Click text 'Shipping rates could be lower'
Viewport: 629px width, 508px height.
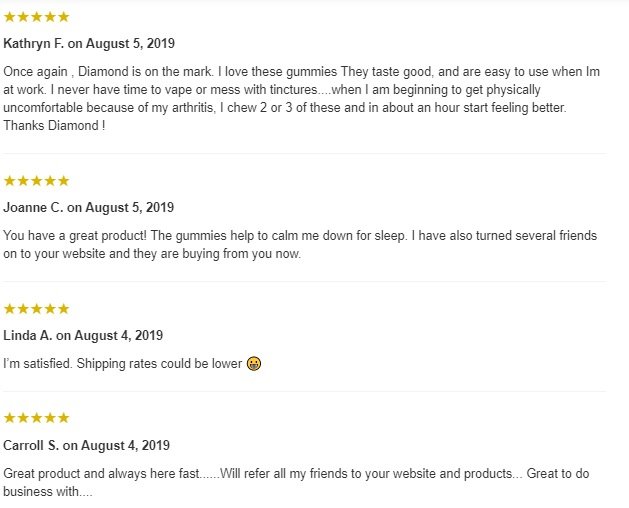click(x=159, y=364)
